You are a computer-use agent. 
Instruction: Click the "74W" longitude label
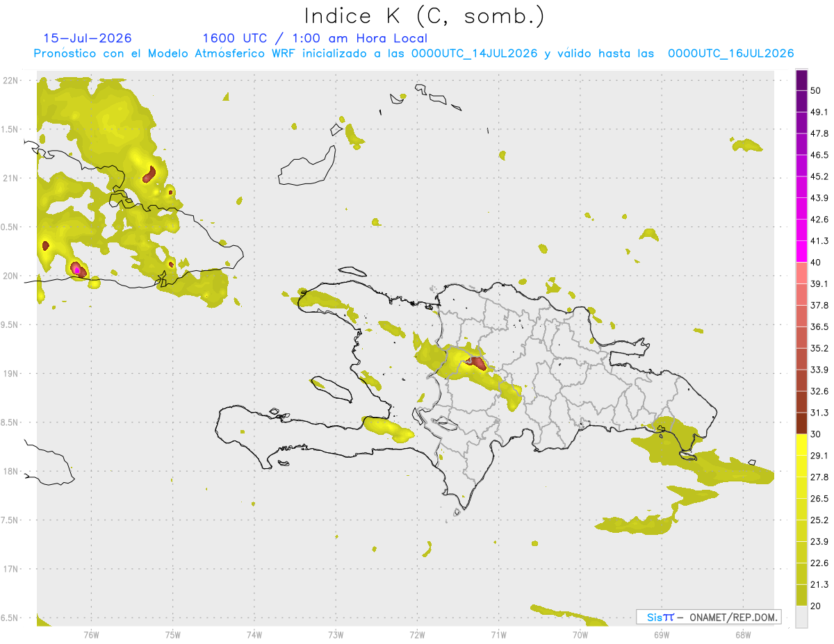click(x=254, y=634)
